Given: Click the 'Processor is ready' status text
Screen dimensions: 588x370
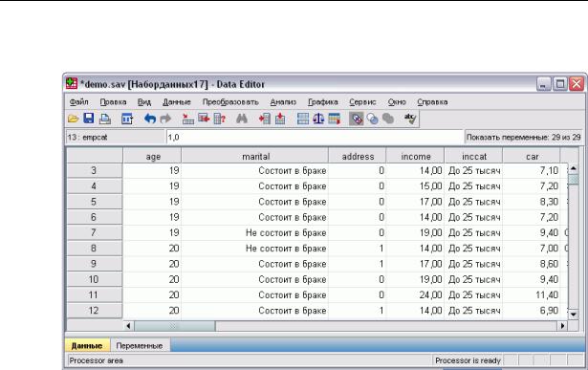Looking at the screenshot, I should [x=468, y=360].
